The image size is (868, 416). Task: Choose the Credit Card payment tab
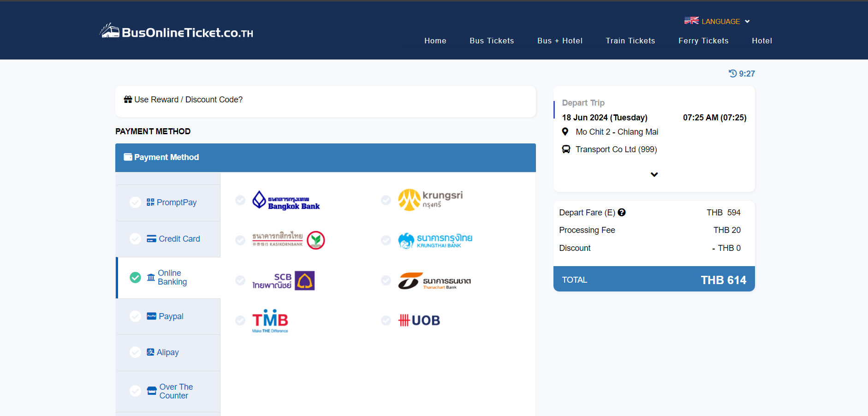coord(168,239)
